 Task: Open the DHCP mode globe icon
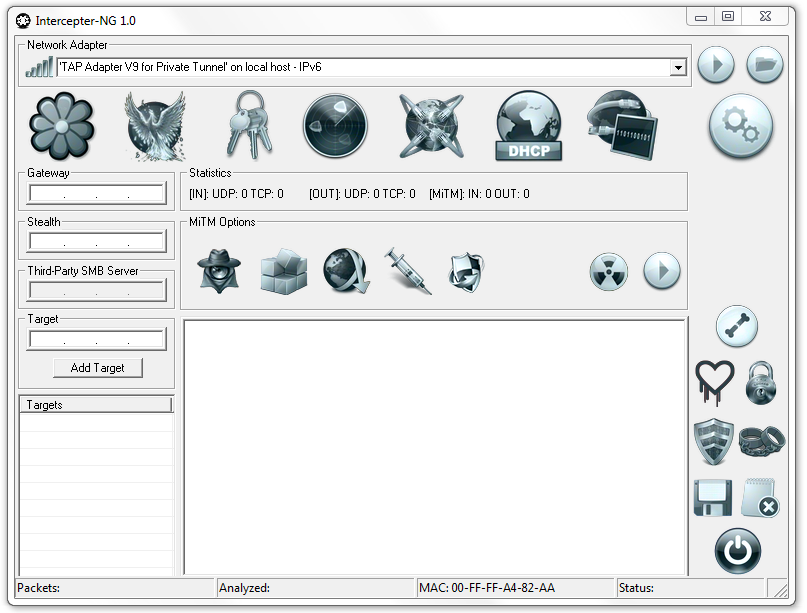(x=529, y=126)
